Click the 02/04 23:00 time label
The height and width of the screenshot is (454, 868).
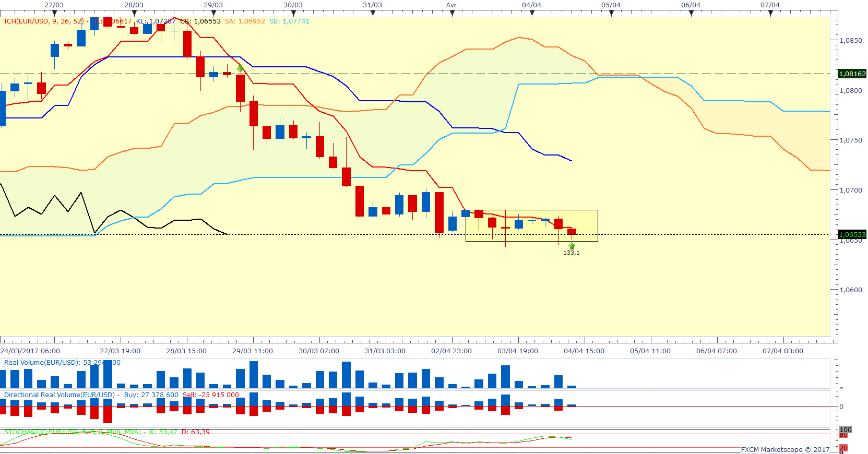[451, 351]
